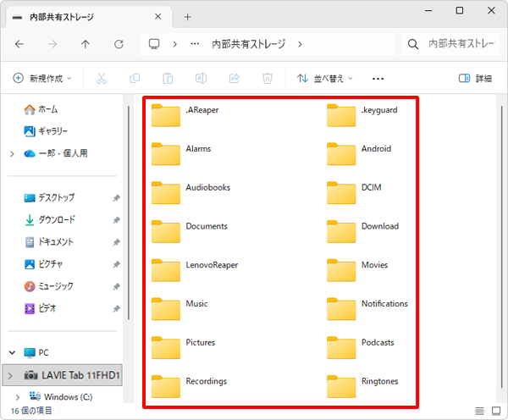
Task: Switch to details list view in status bar
Action: point(479,411)
